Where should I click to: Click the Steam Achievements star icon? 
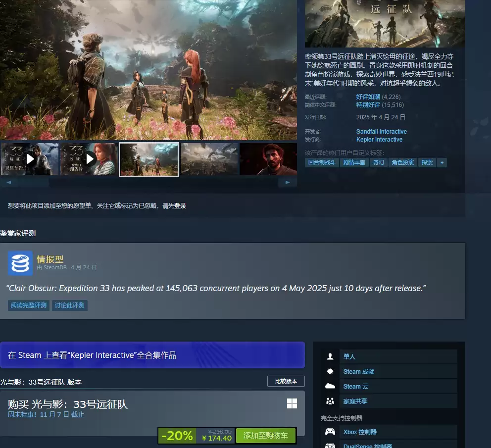(x=330, y=371)
